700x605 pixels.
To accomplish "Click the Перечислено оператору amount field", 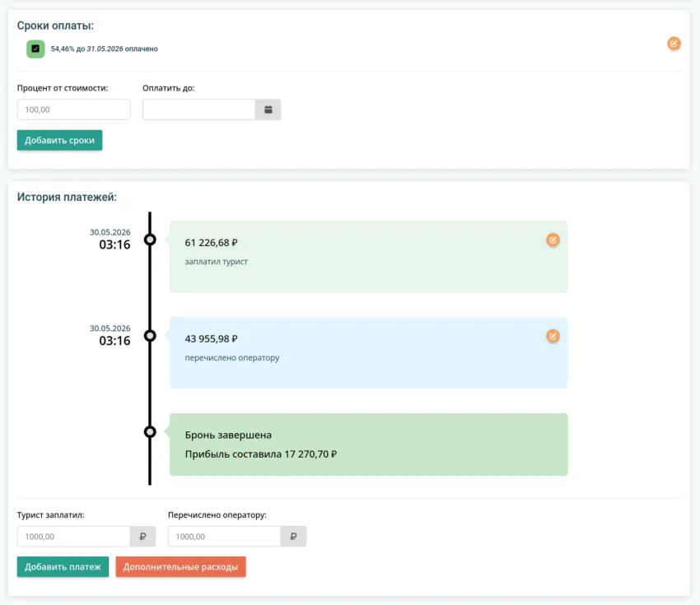I will click(x=225, y=537).
